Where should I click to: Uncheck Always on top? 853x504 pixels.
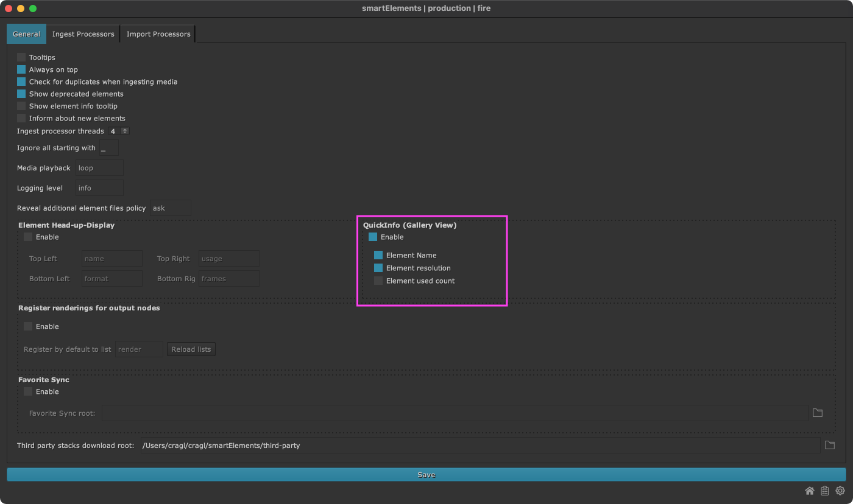pyautogui.click(x=21, y=69)
